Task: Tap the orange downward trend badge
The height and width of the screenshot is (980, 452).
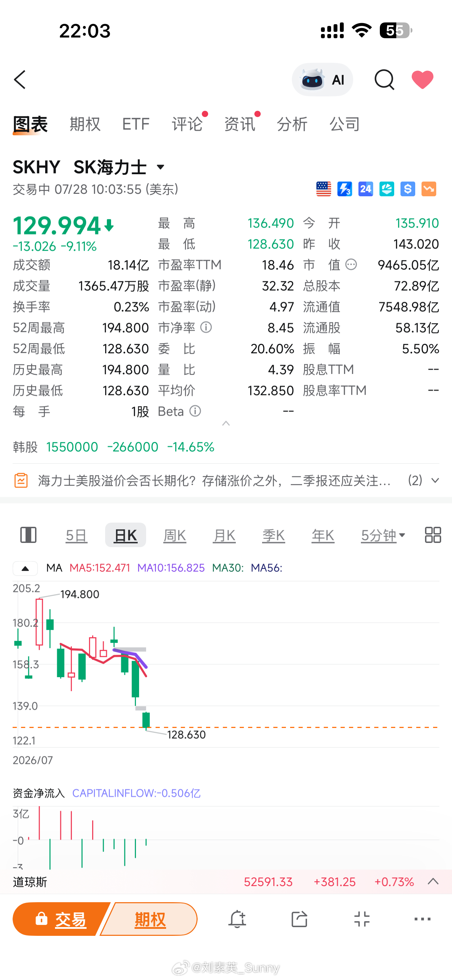Action: click(x=429, y=189)
